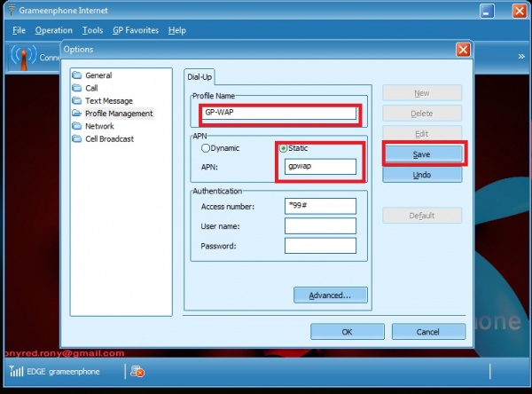Viewport: 532px width, 394px height.
Task: Select Cell Broadcast in options tree
Action: tap(110, 138)
